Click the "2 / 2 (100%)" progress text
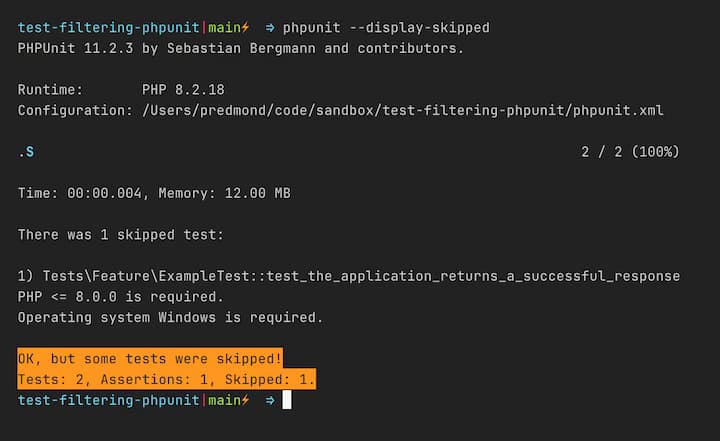 (630, 152)
